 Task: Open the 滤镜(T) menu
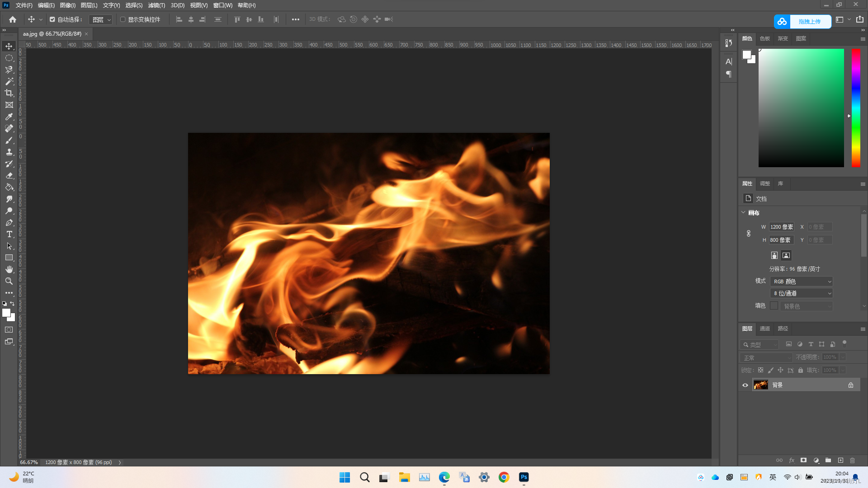pyautogui.click(x=156, y=5)
